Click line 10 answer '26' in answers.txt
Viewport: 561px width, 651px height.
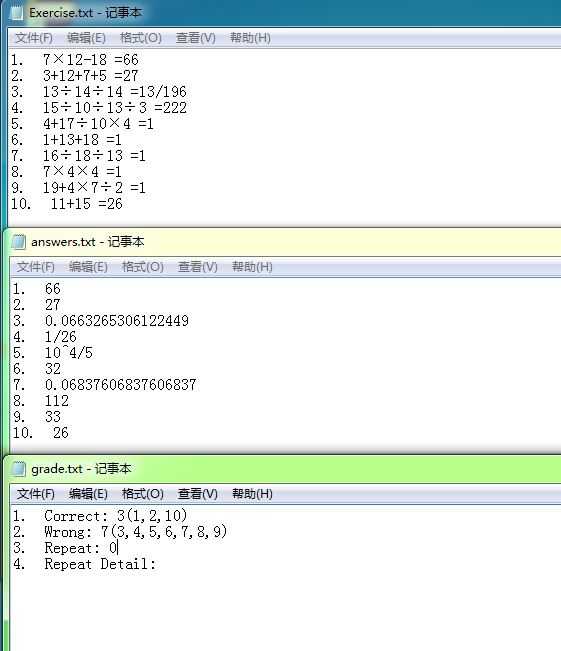pos(61,433)
